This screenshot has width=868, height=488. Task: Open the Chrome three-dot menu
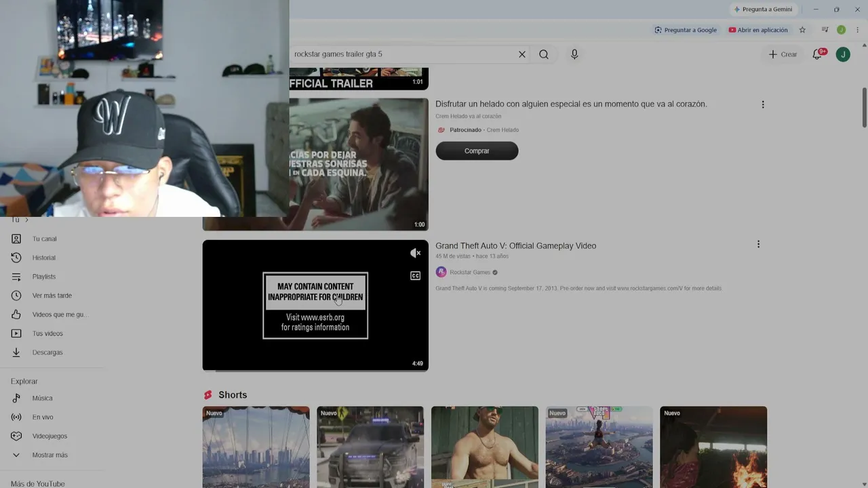(857, 30)
